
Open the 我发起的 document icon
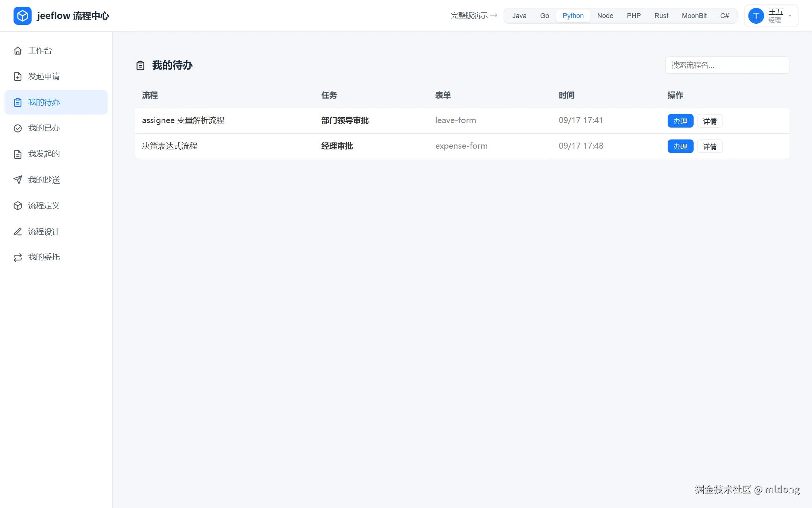[18, 154]
